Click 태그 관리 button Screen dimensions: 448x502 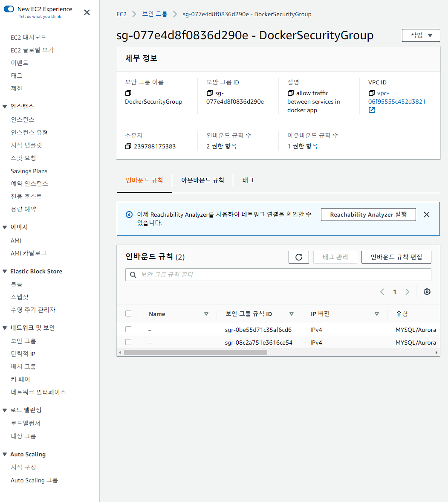pyautogui.click(x=335, y=257)
